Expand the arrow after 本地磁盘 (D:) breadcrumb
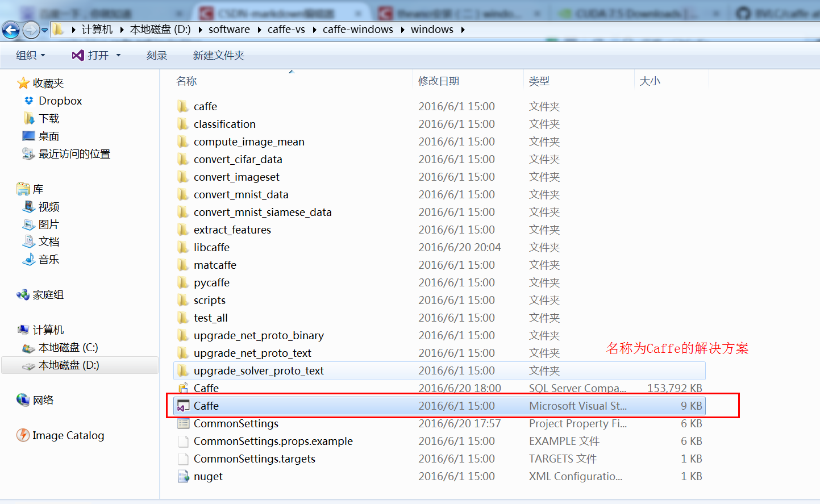Image resolution: width=820 pixels, height=504 pixels. [x=200, y=30]
